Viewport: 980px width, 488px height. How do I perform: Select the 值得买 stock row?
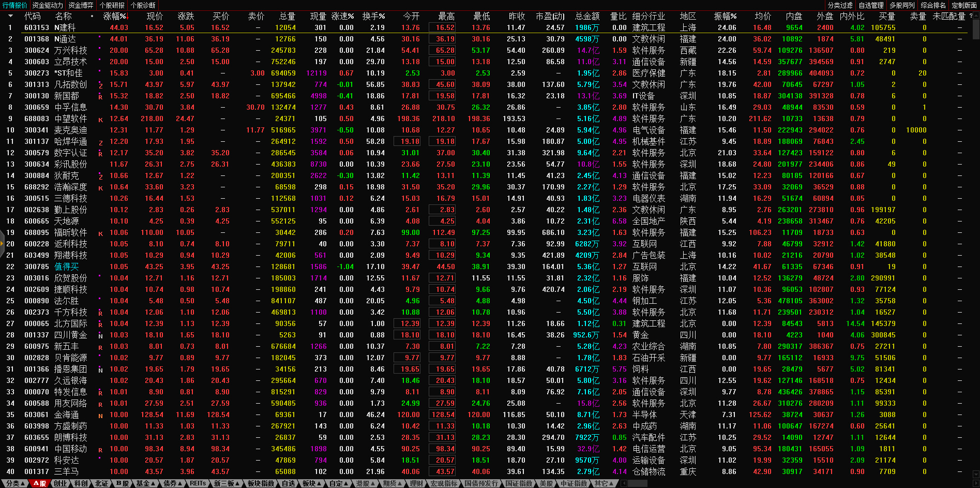(67, 267)
